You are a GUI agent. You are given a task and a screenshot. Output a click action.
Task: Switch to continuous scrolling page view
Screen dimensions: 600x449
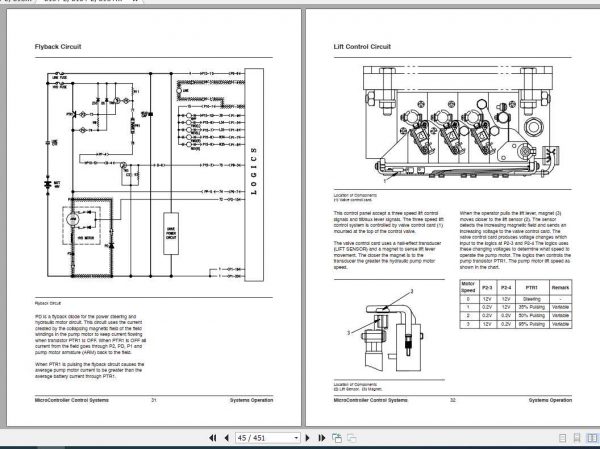pos(577,438)
